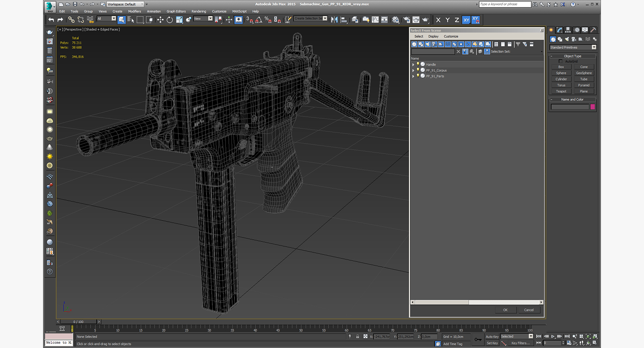The width and height of the screenshot is (644, 348).
Task: Open the Workspace: Default dropdown
Action: pyautogui.click(x=124, y=4)
